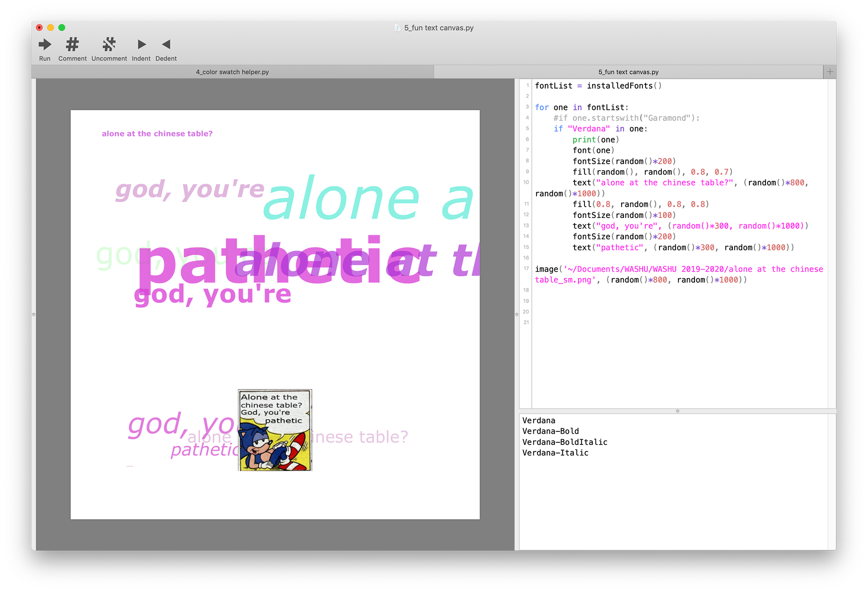868x592 pixels.
Task: Click the Run arrow icon
Action: click(x=45, y=44)
